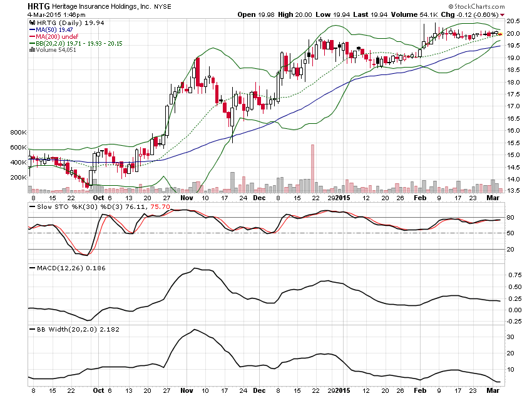The height and width of the screenshot is (396, 532).
Task: Click the 'High 20.00' value
Action: point(295,14)
